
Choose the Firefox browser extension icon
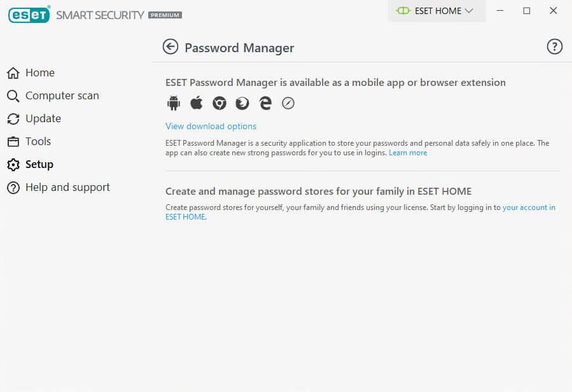(242, 103)
